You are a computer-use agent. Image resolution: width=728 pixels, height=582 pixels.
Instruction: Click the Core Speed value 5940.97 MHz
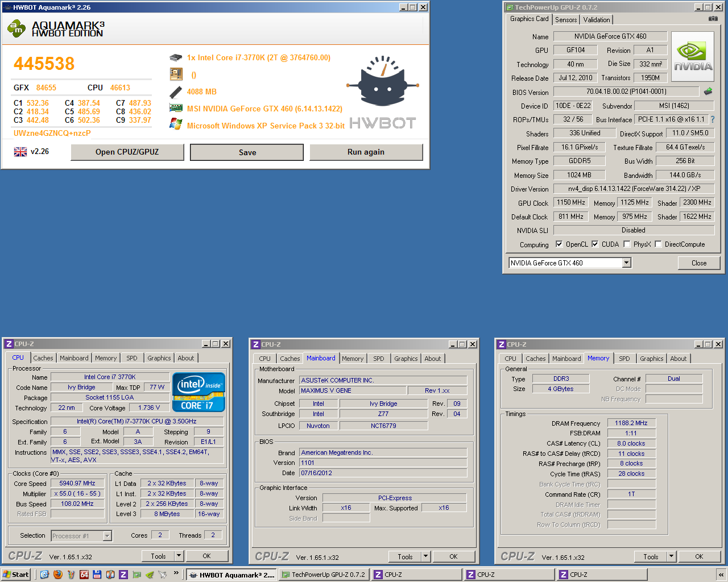point(77,483)
